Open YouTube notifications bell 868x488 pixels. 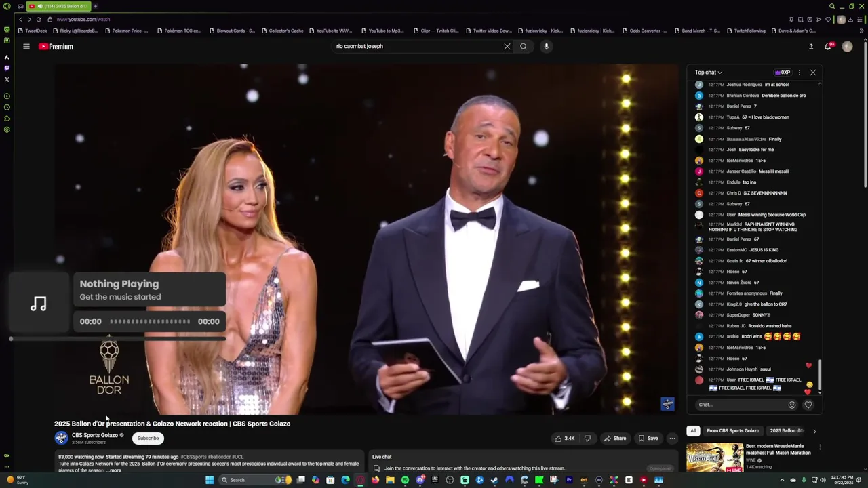point(828,47)
